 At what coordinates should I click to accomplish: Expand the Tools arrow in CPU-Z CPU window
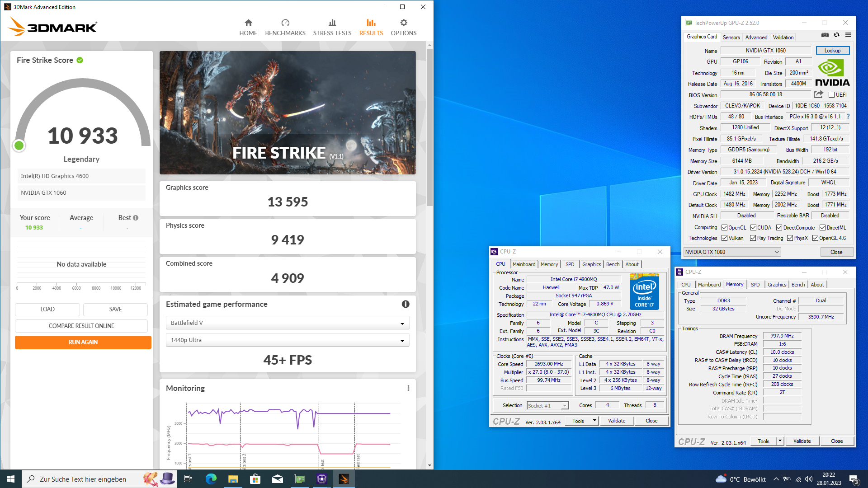pyautogui.click(x=594, y=421)
